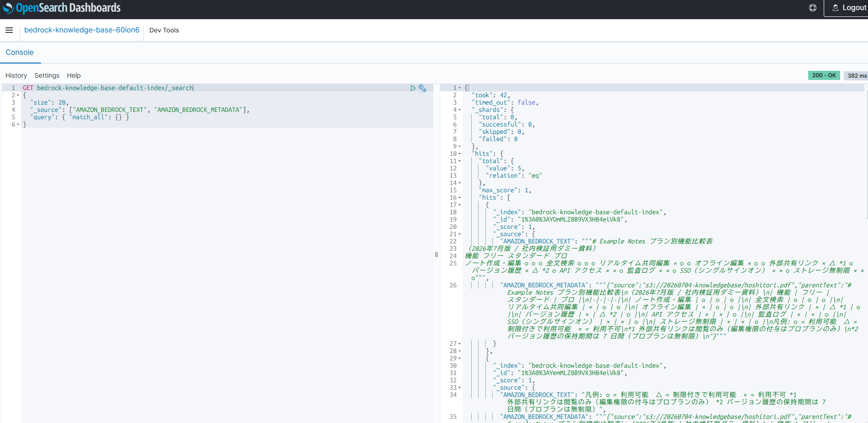This screenshot has width=868, height=423.
Task: Open the hamburger navigation menu
Action: pos(9,30)
